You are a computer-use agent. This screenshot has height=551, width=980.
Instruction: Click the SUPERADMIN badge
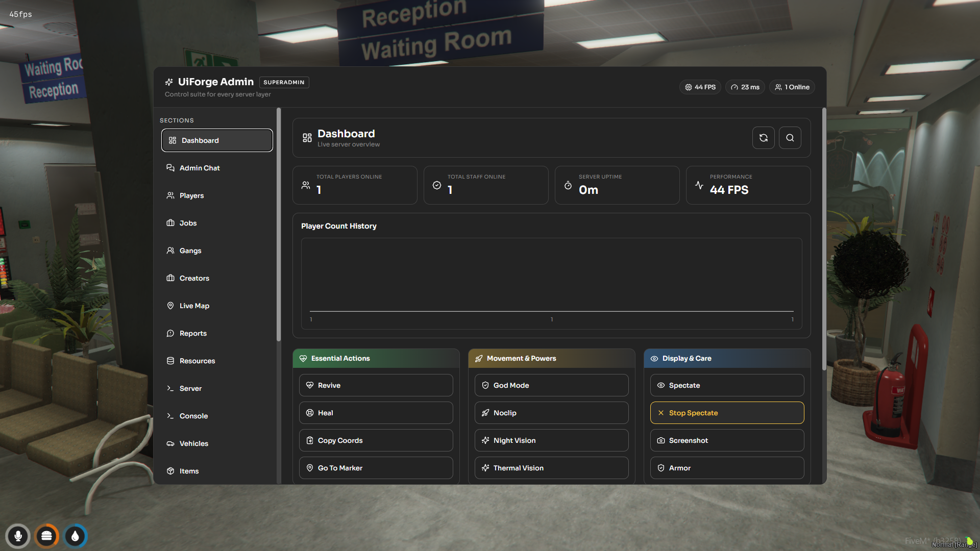coord(284,82)
